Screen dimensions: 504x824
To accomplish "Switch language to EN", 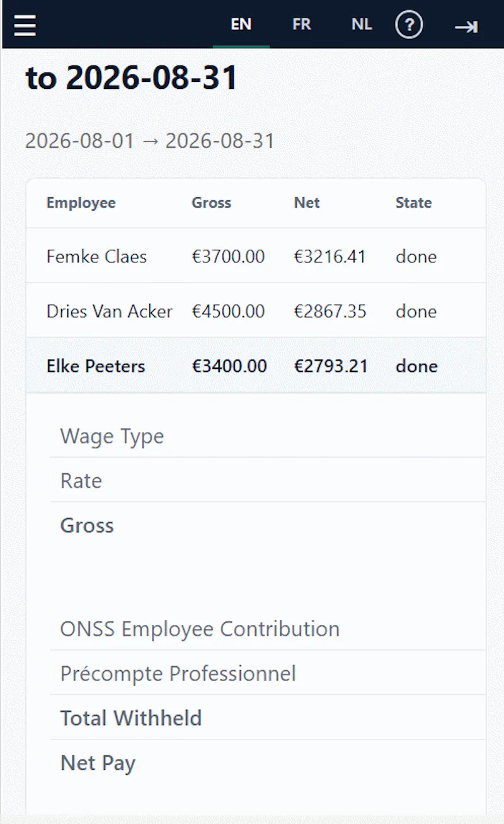I will pyautogui.click(x=241, y=25).
